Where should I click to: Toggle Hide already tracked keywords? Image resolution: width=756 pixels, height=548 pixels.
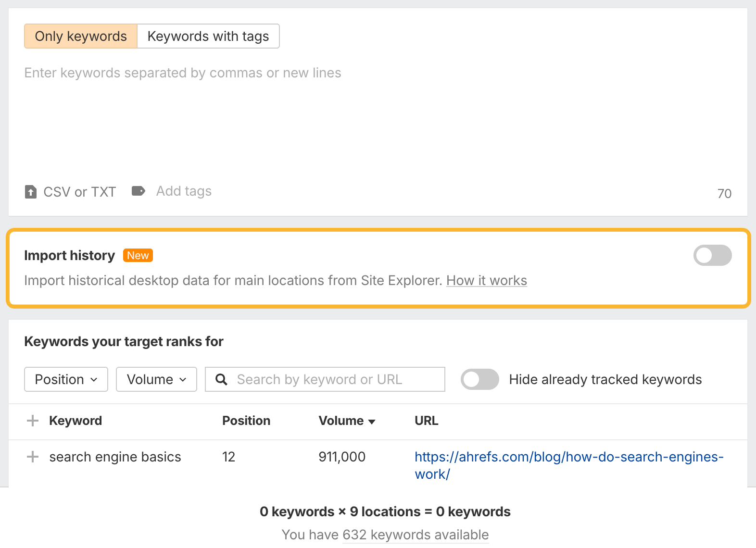(479, 379)
